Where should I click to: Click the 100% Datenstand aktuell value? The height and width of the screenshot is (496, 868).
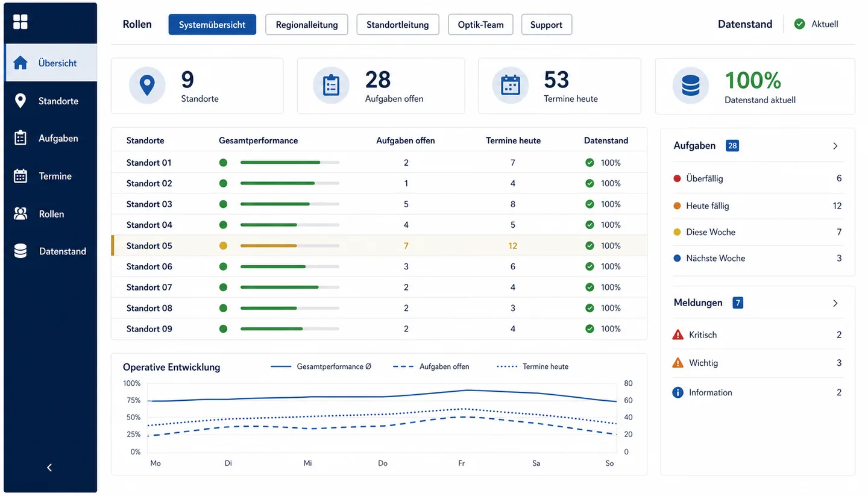(x=753, y=80)
